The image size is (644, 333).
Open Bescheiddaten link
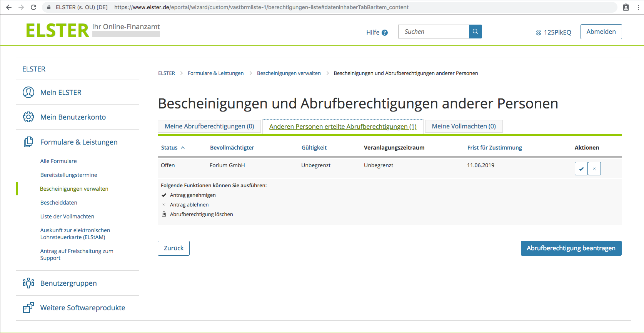click(x=58, y=203)
